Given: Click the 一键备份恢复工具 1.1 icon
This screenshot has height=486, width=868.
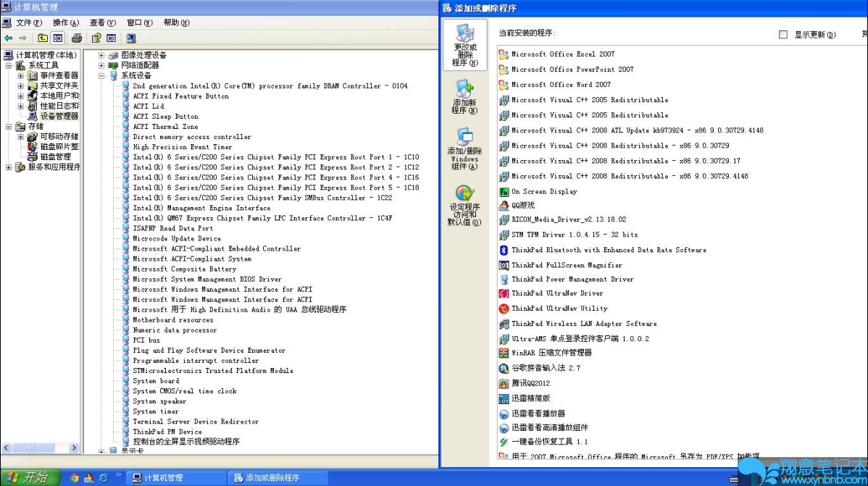Looking at the screenshot, I should click(504, 442).
